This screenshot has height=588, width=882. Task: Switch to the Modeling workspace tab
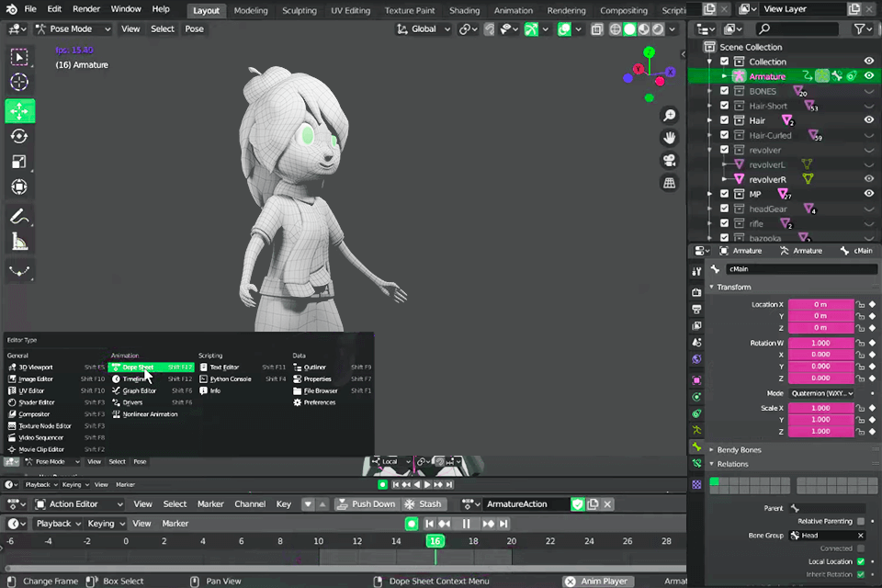(250, 10)
